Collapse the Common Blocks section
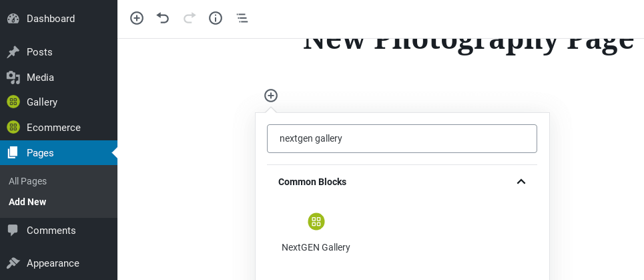Image resolution: width=644 pixels, height=280 pixels. click(x=521, y=182)
